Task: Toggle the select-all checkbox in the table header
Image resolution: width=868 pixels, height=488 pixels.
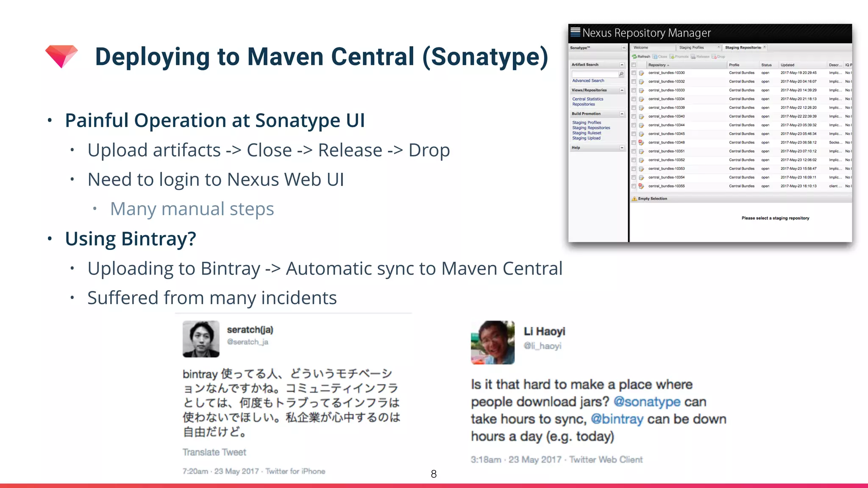Action: click(634, 65)
